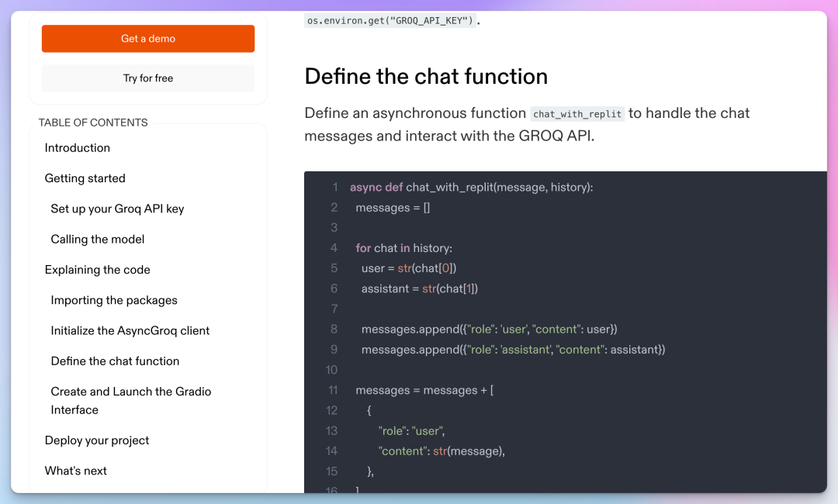
Task: Click line number 11 in code block
Action: (333, 390)
